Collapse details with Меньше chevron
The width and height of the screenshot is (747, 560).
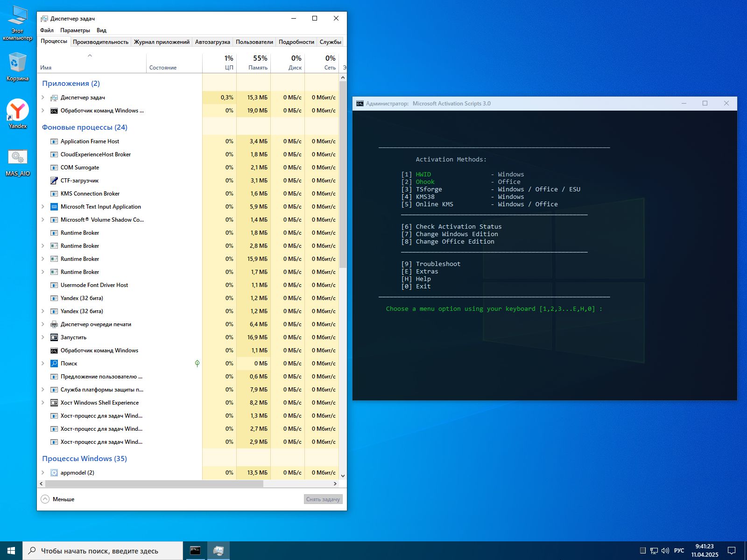45,499
